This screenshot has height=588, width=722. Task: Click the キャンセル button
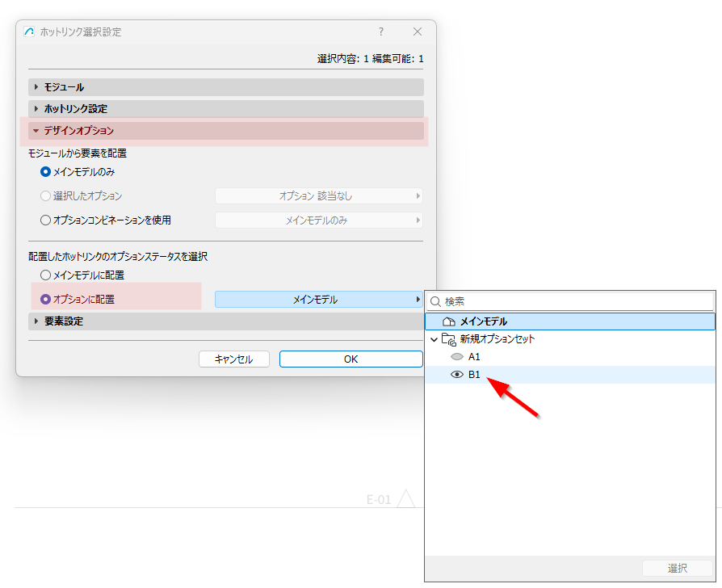click(234, 359)
